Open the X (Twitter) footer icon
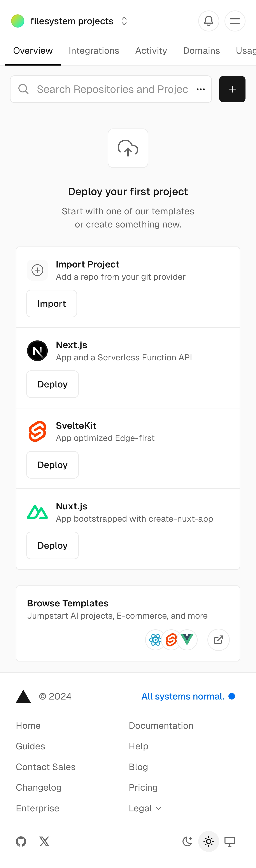Image resolution: width=256 pixels, height=868 pixels. (44, 841)
